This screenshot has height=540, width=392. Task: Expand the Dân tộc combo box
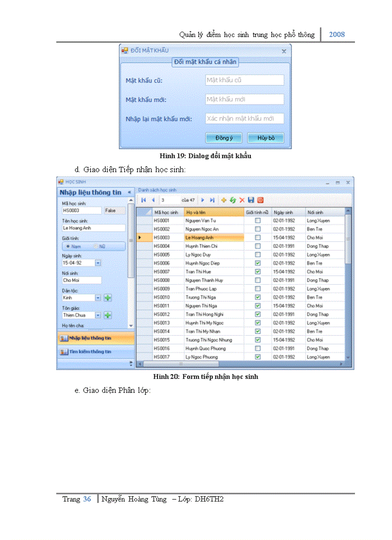(98, 298)
